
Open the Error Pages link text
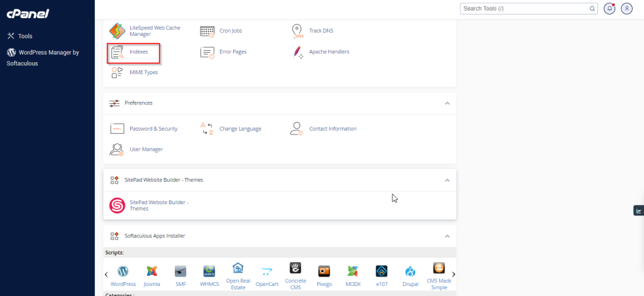tap(233, 52)
